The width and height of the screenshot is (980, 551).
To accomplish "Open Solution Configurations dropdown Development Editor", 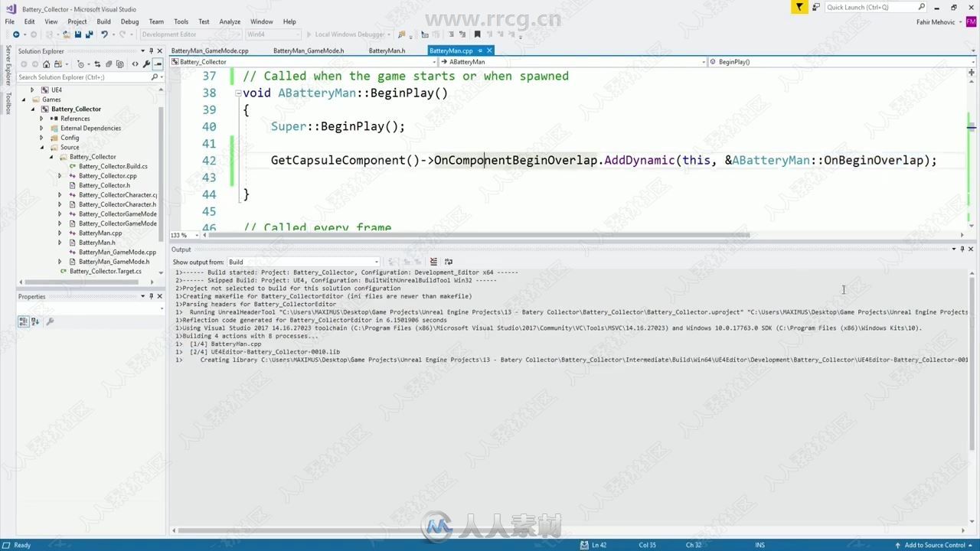I will (191, 34).
